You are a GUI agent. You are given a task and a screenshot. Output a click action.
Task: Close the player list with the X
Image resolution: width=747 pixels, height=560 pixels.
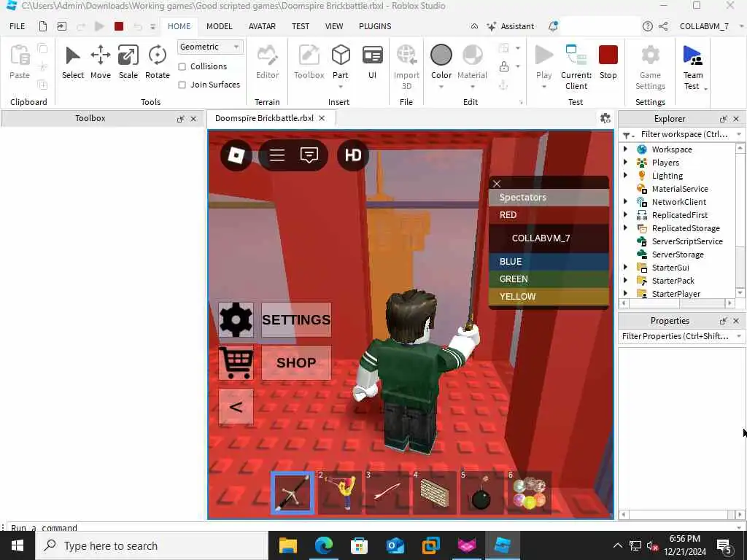point(497,184)
